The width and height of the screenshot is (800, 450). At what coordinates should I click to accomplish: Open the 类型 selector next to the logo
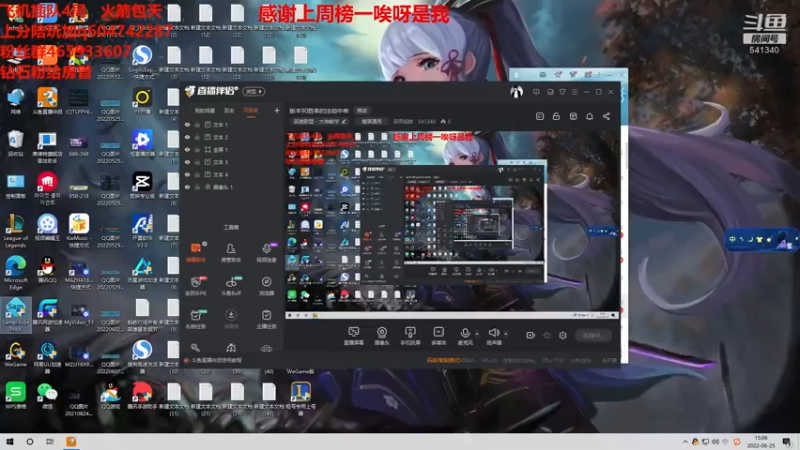[x=254, y=92]
